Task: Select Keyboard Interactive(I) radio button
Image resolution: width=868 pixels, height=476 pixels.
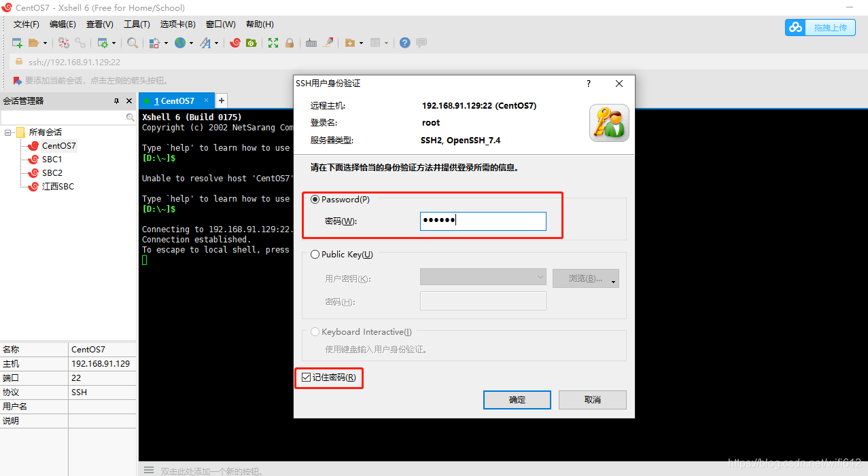Action: (315, 332)
